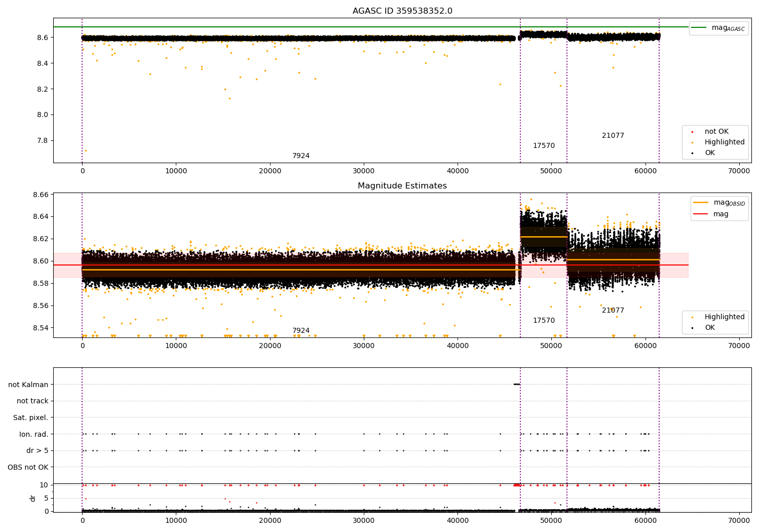Click the 17570 label in Magnitude Estimates plot
The width and height of the screenshot is (760, 532).
tap(544, 321)
